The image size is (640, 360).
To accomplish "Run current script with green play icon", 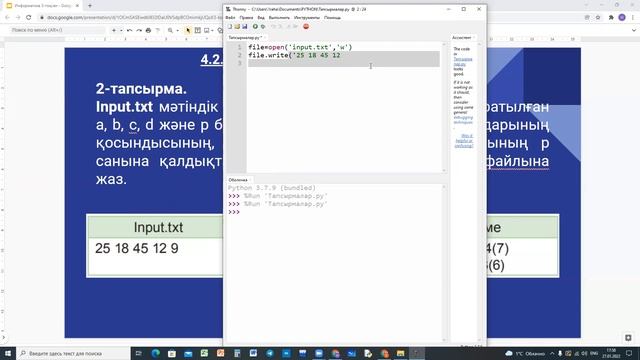I will pos(255,27).
